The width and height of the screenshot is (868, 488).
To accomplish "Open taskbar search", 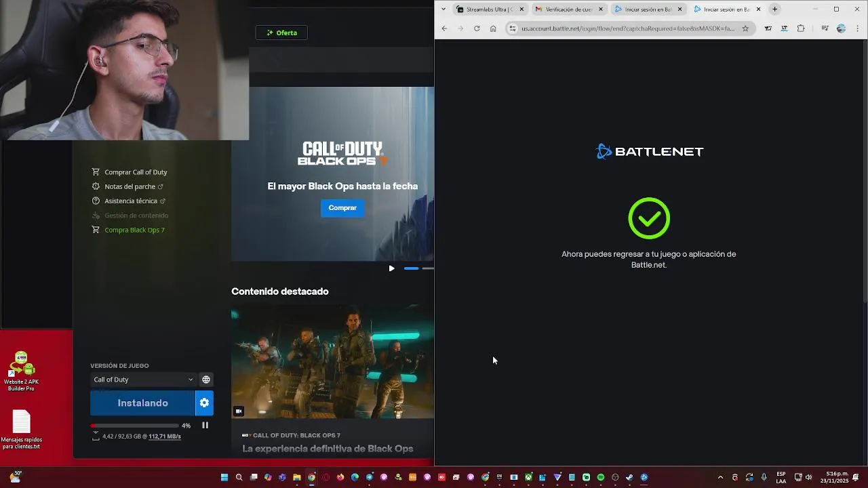I will 239,477.
